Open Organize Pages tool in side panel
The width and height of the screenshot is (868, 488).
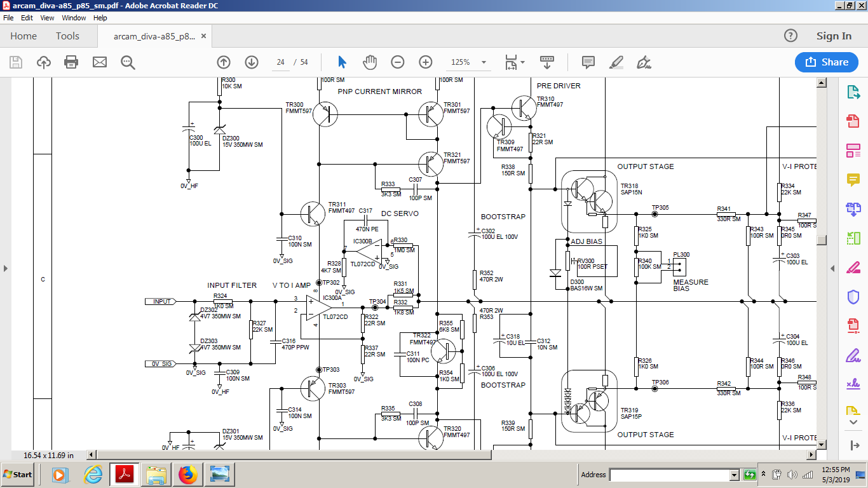853,238
